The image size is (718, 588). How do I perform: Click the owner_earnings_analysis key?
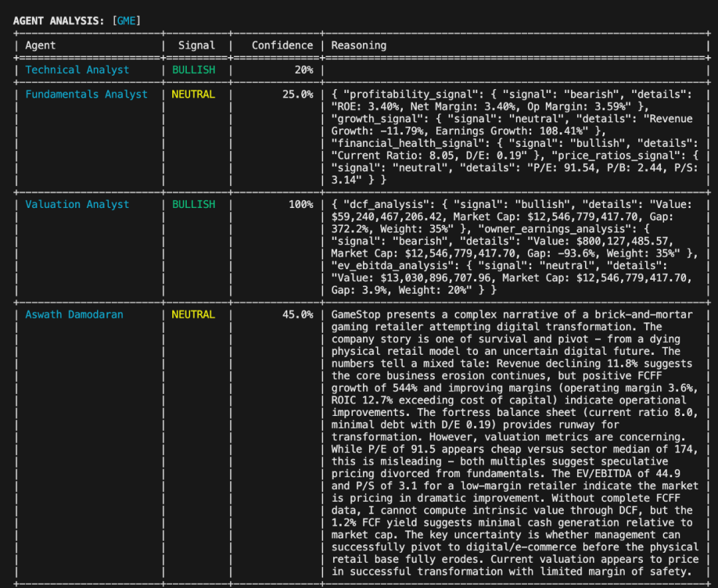[557, 229]
